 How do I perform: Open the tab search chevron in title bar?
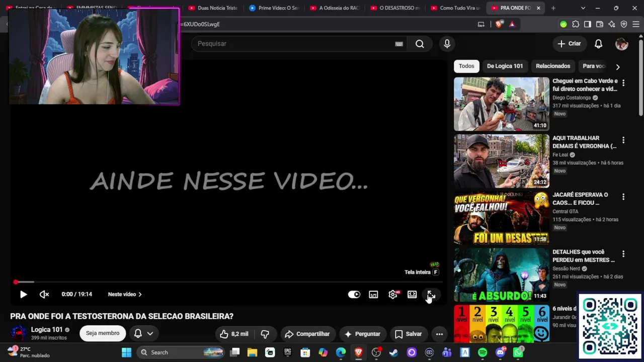point(583,8)
